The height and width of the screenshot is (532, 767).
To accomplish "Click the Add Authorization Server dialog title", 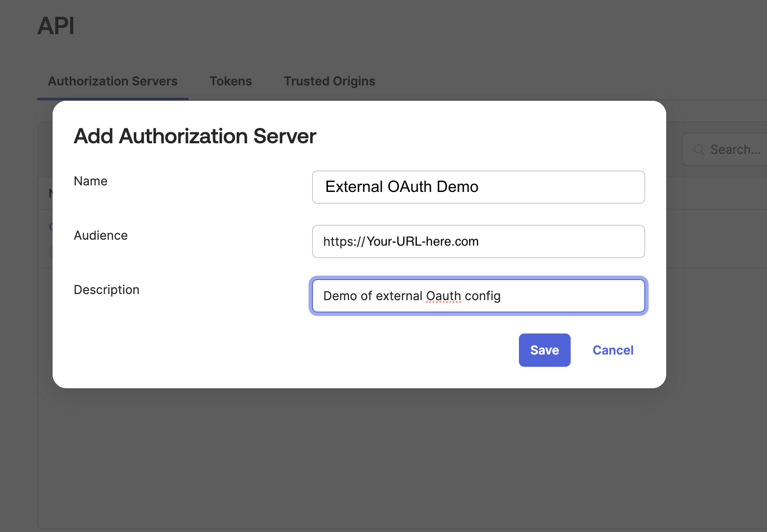I will (x=195, y=136).
